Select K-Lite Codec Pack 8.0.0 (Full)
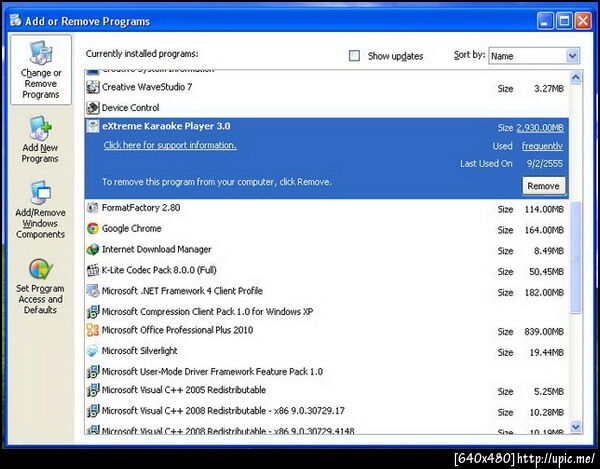The image size is (600, 469). coord(327,270)
